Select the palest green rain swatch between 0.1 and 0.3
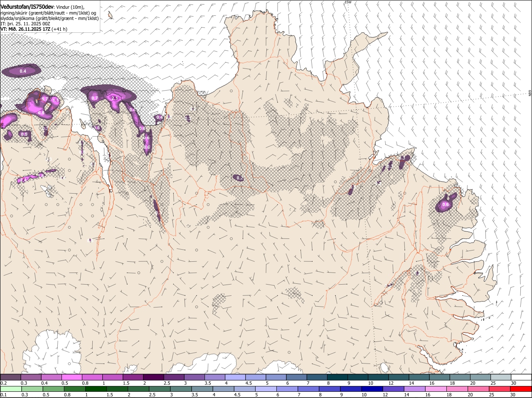This screenshot has width=532, height=398. pyautogui.click(x=11, y=389)
